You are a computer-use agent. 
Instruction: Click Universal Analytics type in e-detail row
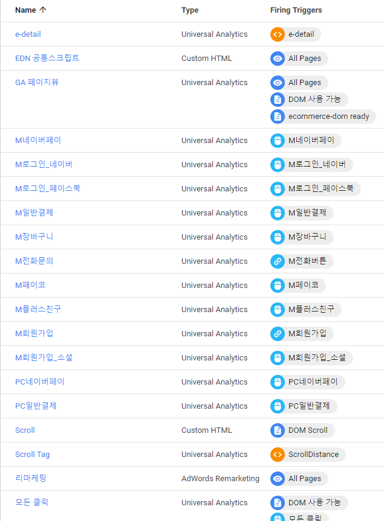pyautogui.click(x=214, y=34)
